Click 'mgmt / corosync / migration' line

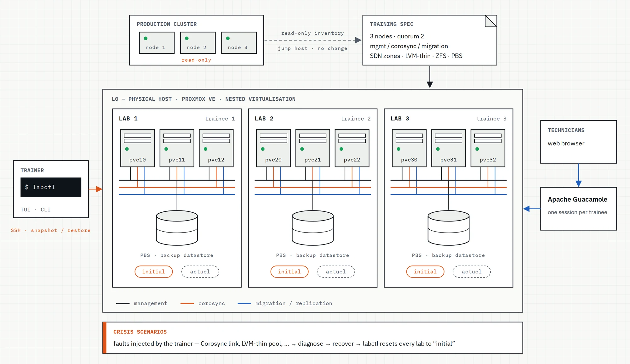point(409,46)
